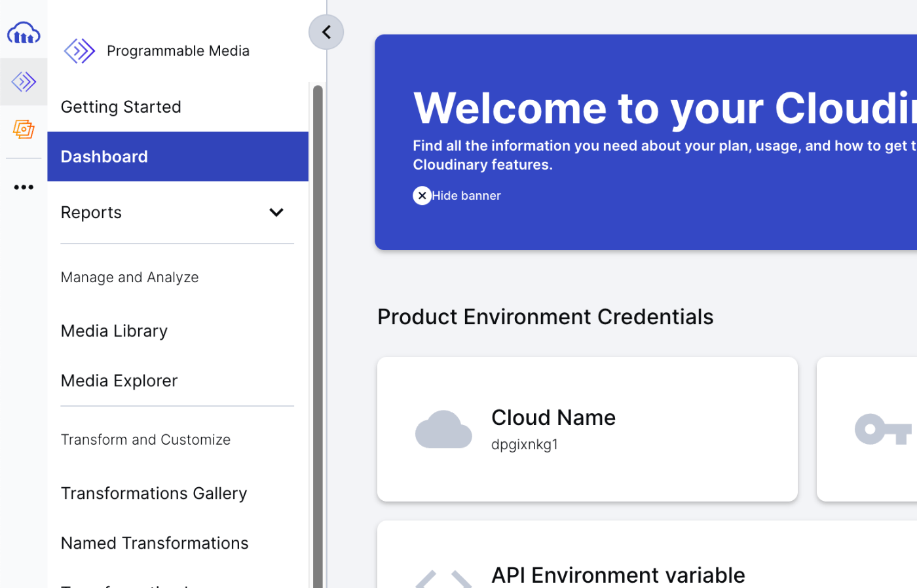This screenshot has height=588, width=917.
Task: Select the Programmable Media product icon in rail
Action: [24, 82]
